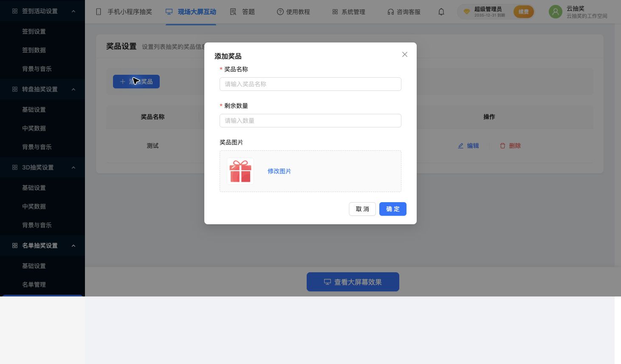Click the 签到活动设置 grid icon
621x364 pixels.
(15, 11)
